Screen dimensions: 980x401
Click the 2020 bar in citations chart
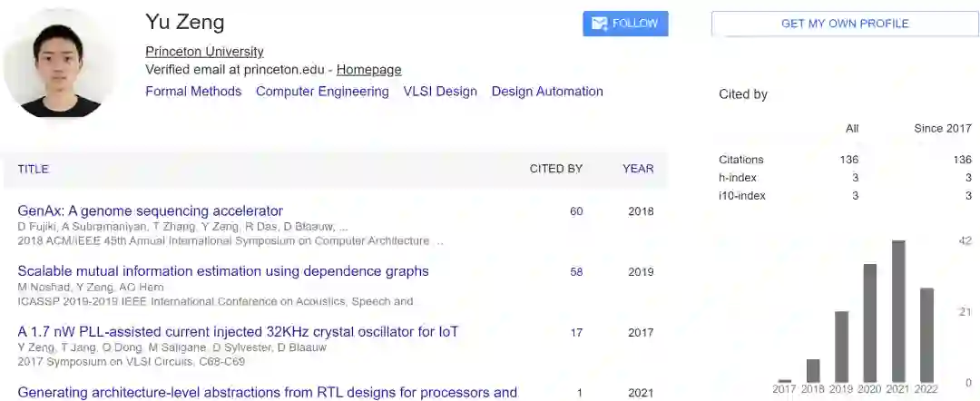869,323
